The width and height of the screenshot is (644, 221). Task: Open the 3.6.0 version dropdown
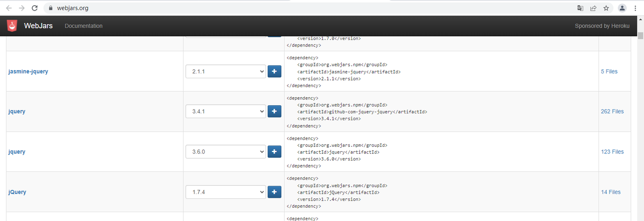click(x=226, y=152)
